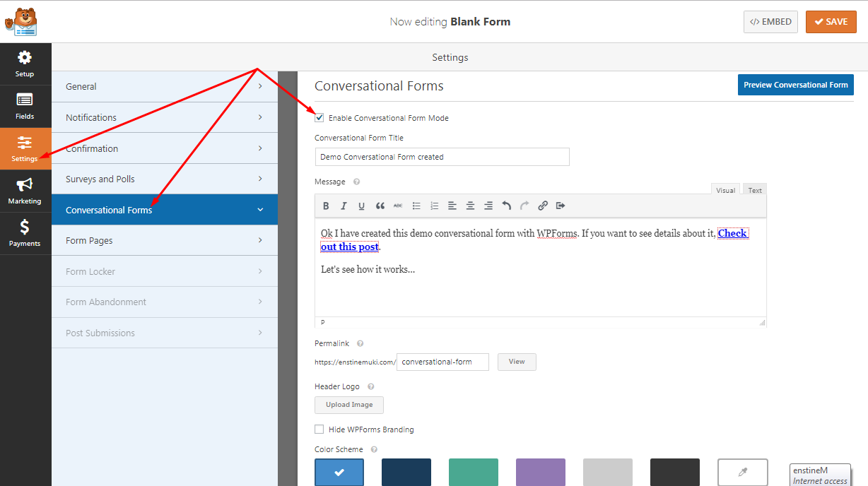The image size is (868, 486).
Task: Redo edit in message editor
Action: [524, 206]
